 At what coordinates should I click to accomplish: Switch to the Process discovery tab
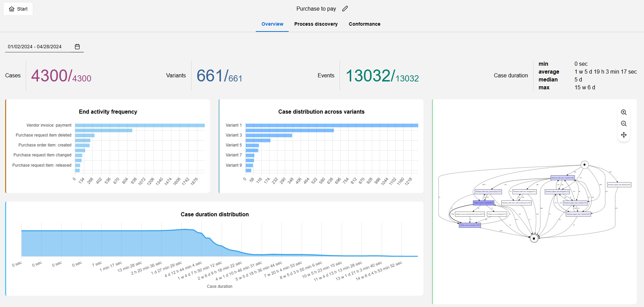click(316, 24)
